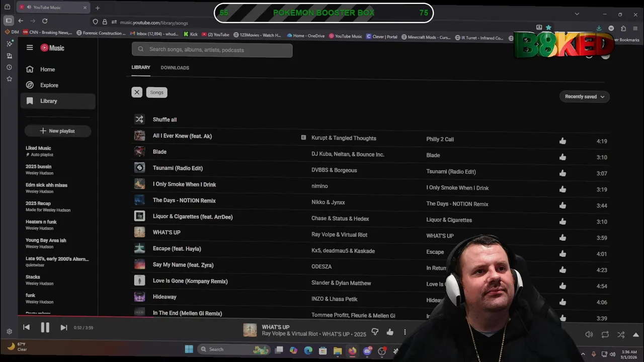Click the Windows taskbar Search box
The width and height of the screenshot is (644, 362).
(233, 349)
